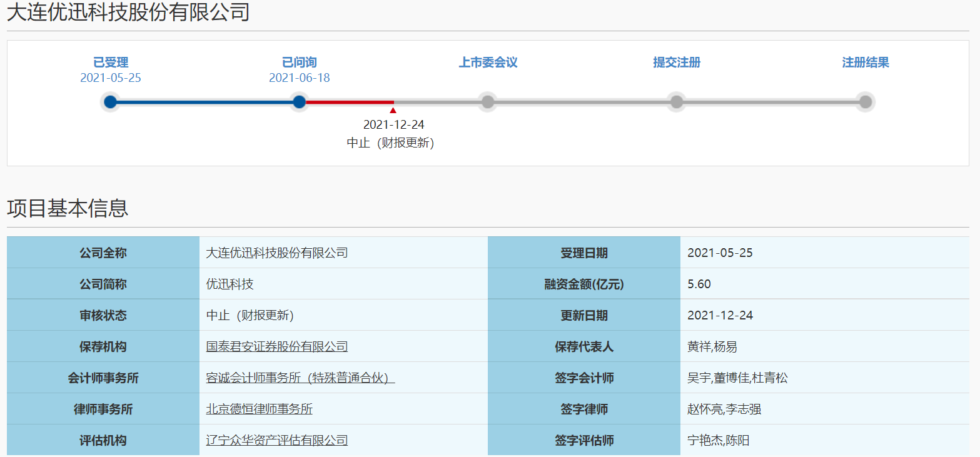Open the 容诚会计师事务所 accounting firm link

301,378
